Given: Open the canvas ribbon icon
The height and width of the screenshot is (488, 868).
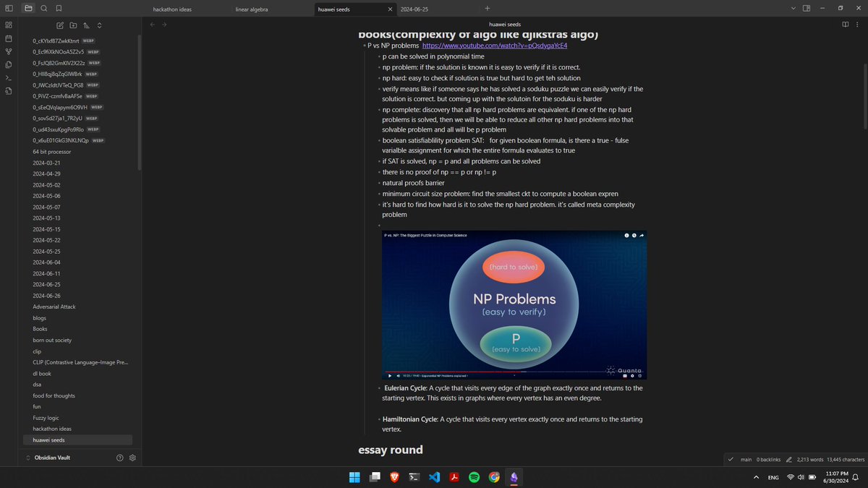Looking at the screenshot, I should pos(9,25).
